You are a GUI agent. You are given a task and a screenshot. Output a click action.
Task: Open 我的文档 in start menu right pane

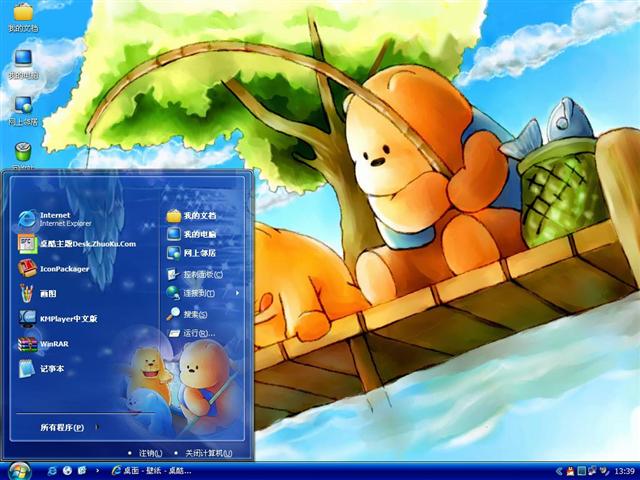coord(191,216)
